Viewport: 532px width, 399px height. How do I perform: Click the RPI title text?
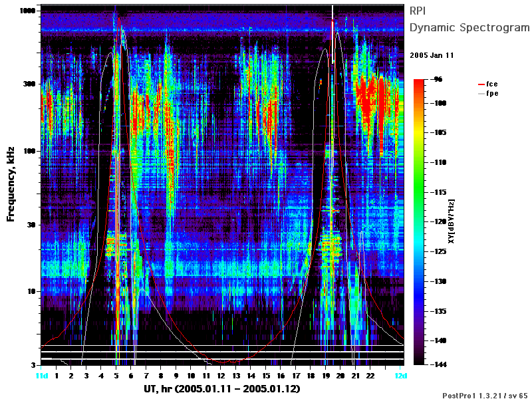pyautogui.click(x=418, y=11)
